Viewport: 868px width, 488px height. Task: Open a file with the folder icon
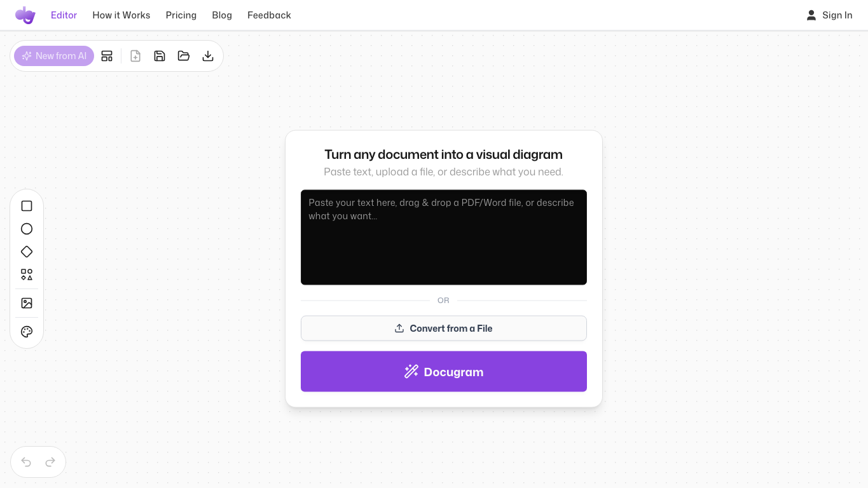point(184,56)
